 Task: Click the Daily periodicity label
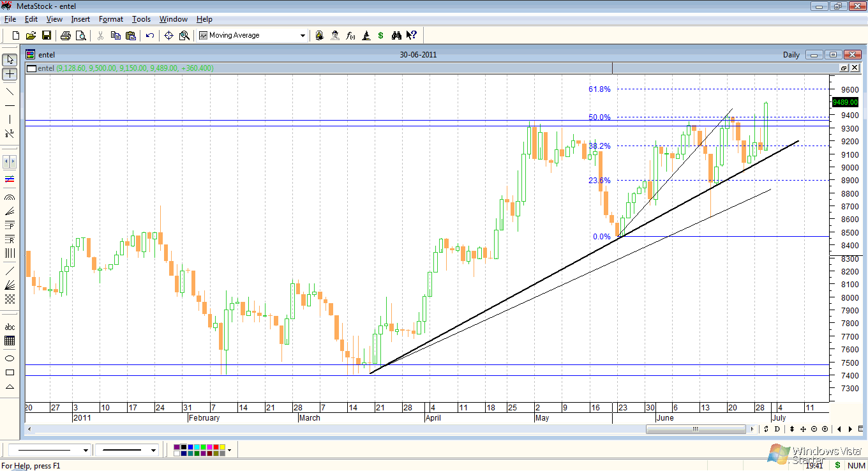[791, 55]
